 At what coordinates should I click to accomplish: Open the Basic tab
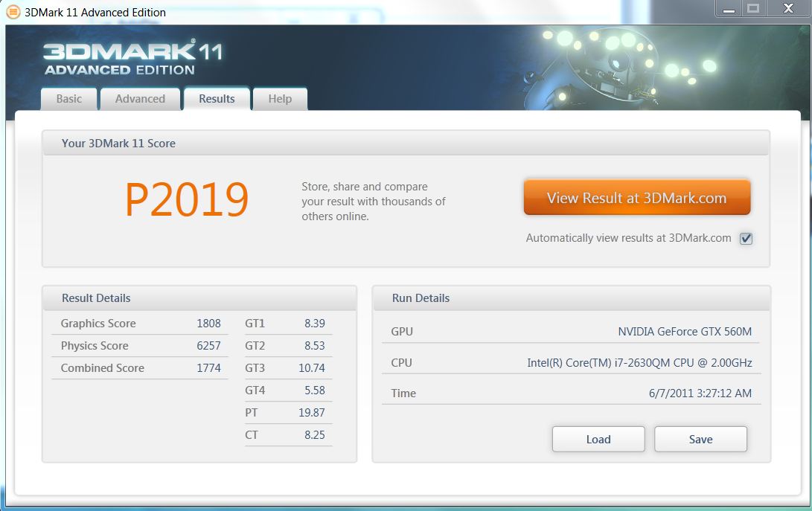(x=69, y=99)
